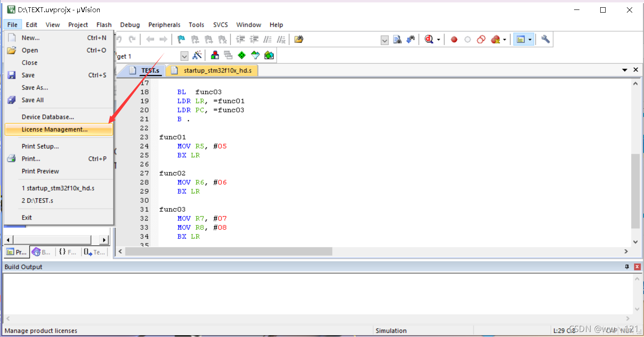Click the editor horizontal scrollbar thumb
The height and width of the screenshot is (337, 644).
pyautogui.click(x=229, y=251)
